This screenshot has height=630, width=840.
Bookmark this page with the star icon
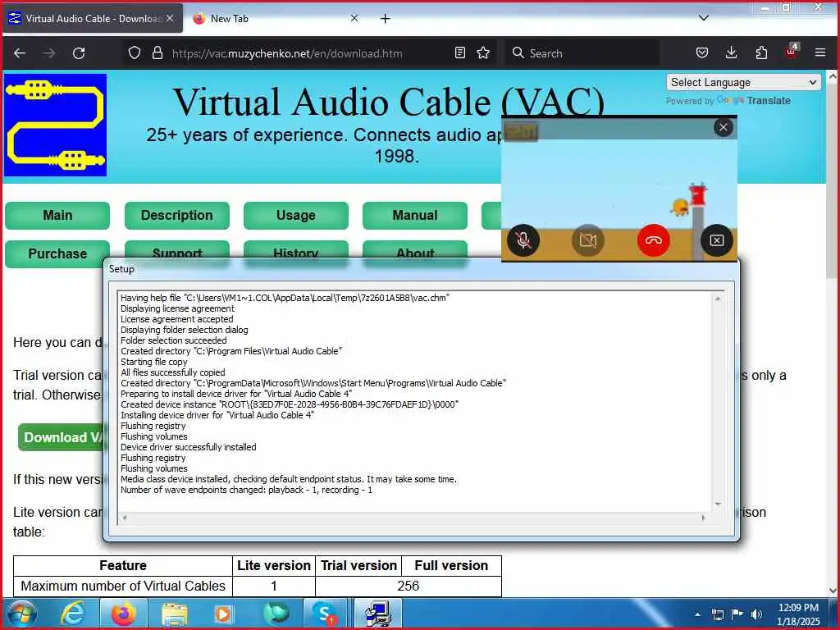click(x=483, y=53)
